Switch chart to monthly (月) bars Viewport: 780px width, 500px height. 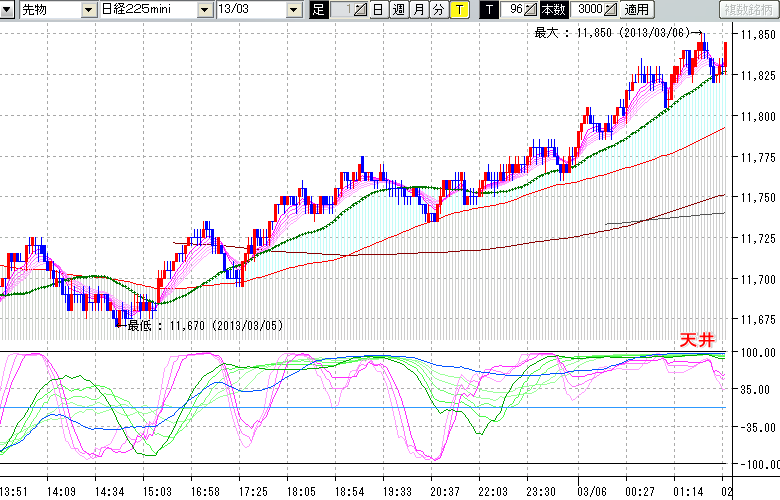pyautogui.click(x=418, y=9)
